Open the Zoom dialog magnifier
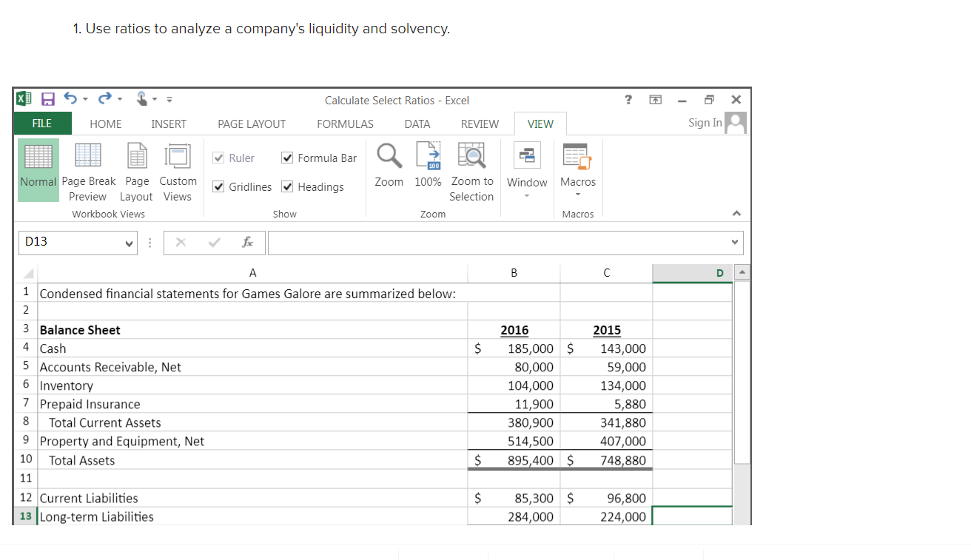Screen dimensions: 971x560 pyautogui.click(x=389, y=166)
